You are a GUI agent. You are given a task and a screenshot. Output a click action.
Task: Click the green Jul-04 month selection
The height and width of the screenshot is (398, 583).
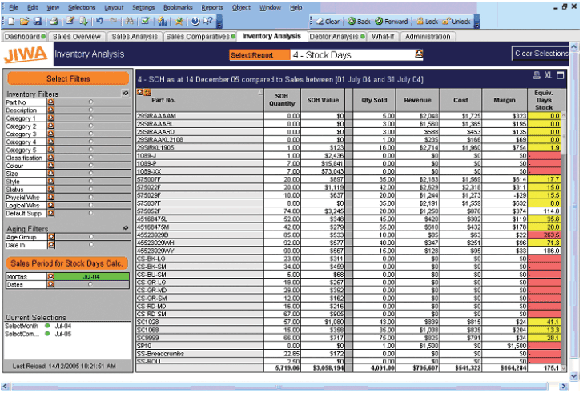[x=91, y=277]
